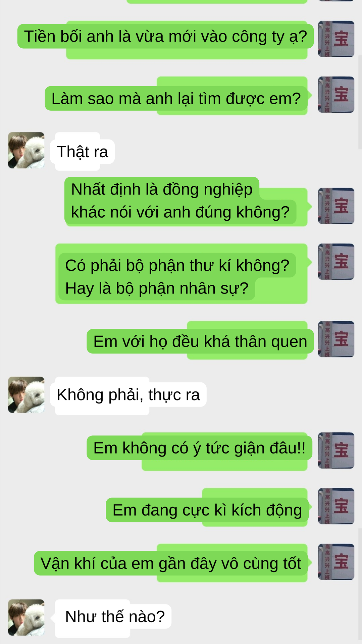Tap avatar next to "Em đang cực kì kích động"
Viewport: 362px width, 644px height.
pyautogui.click(x=336, y=506)
